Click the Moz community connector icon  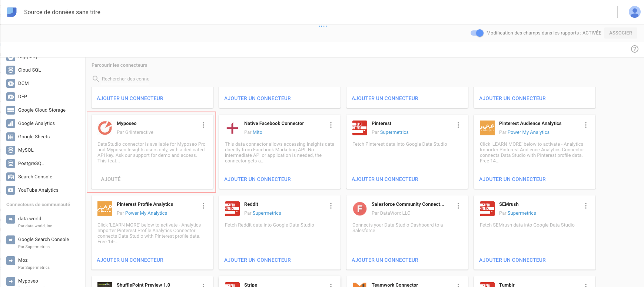(x=11, y=261)
